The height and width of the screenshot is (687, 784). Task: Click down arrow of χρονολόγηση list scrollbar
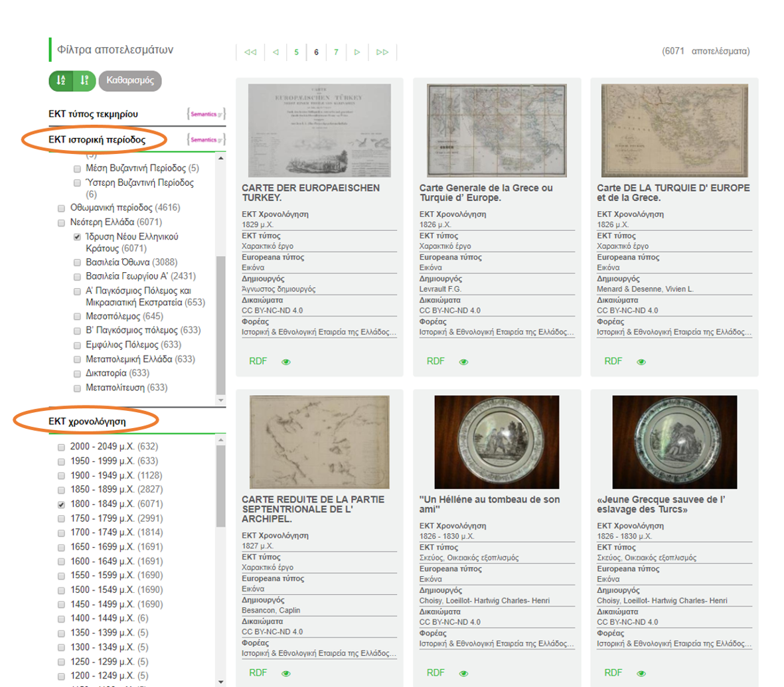221,682
